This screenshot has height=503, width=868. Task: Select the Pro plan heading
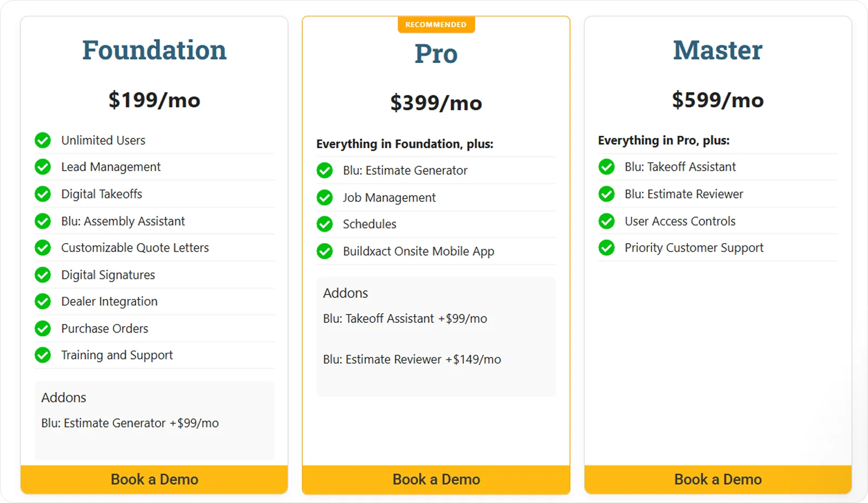436,53
